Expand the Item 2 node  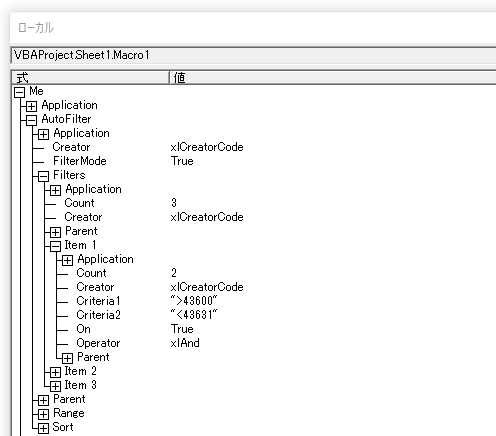pyautogui.click(x=55, y=372)
